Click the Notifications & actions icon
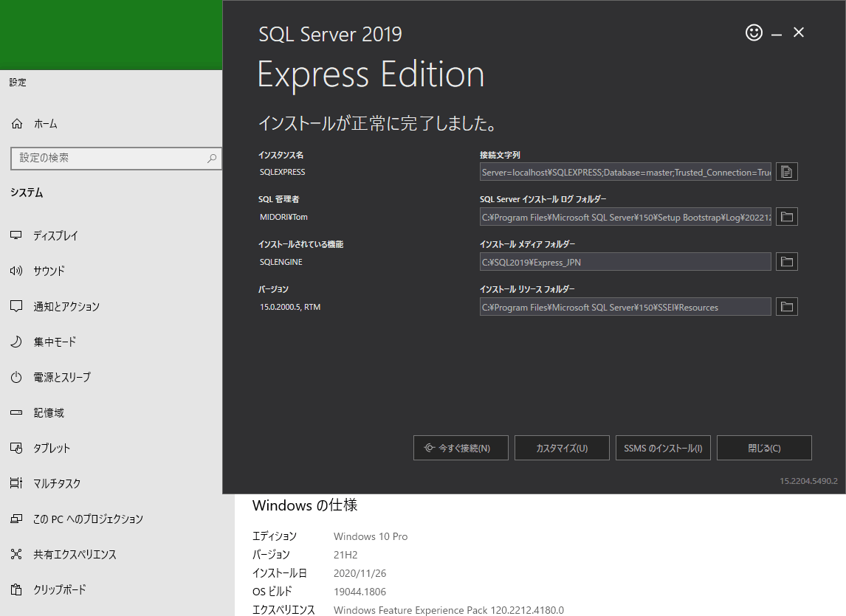This screenshot has width=846, height=616. point(16,306)
